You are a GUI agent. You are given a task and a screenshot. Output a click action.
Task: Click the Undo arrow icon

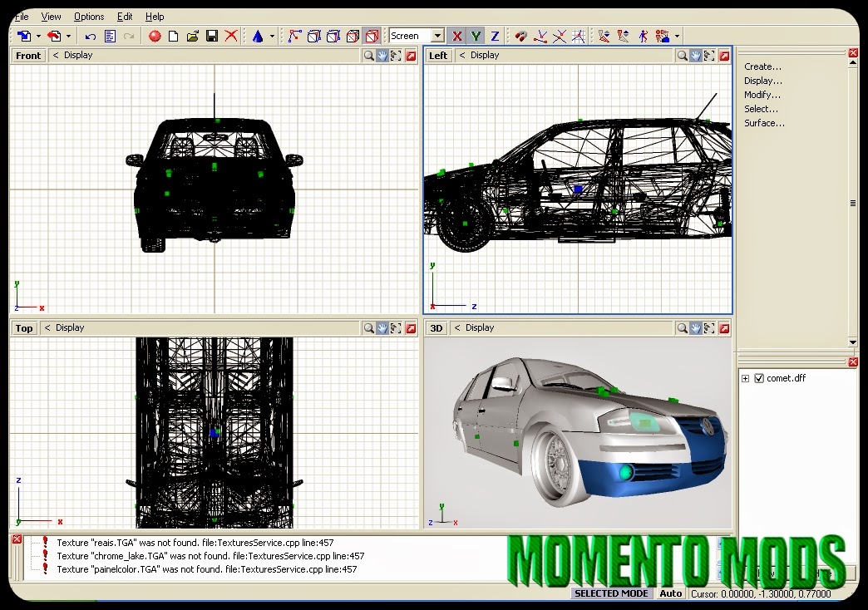coord(92,36)
